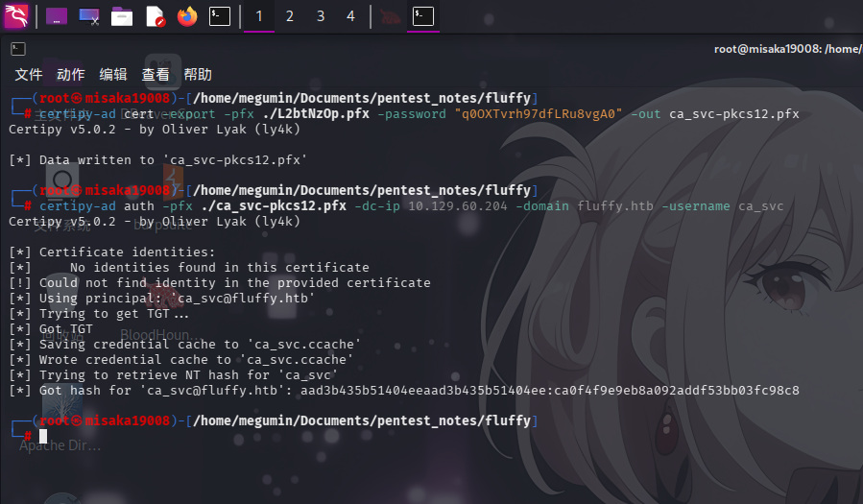Click the "Wrote credential cache" line
The height and width of the screenshot is (504, 863).
click(x=181, y=360)
